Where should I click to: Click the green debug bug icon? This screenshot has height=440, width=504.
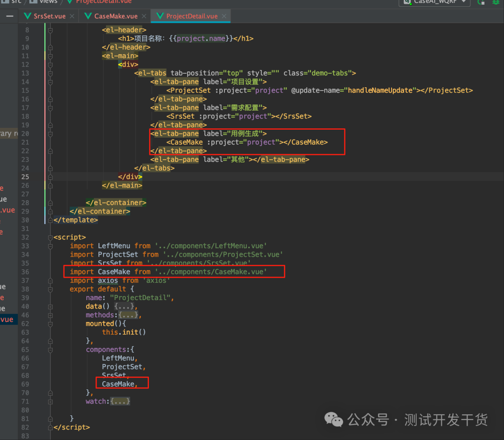[496, 2]
